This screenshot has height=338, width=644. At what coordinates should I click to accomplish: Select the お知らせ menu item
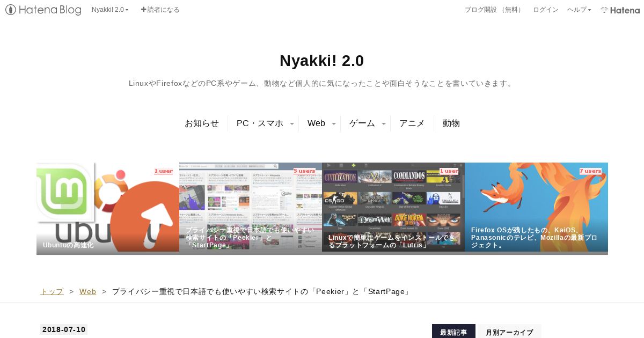(202, 123)
